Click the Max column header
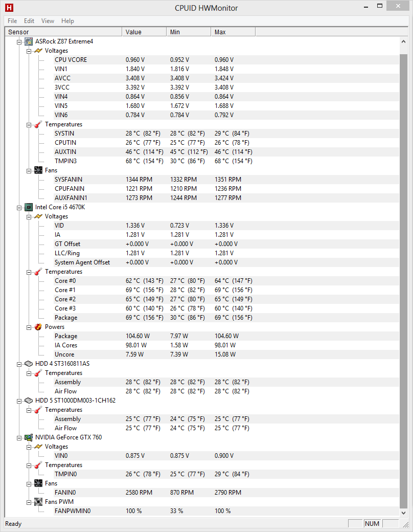 pos(233,32)
